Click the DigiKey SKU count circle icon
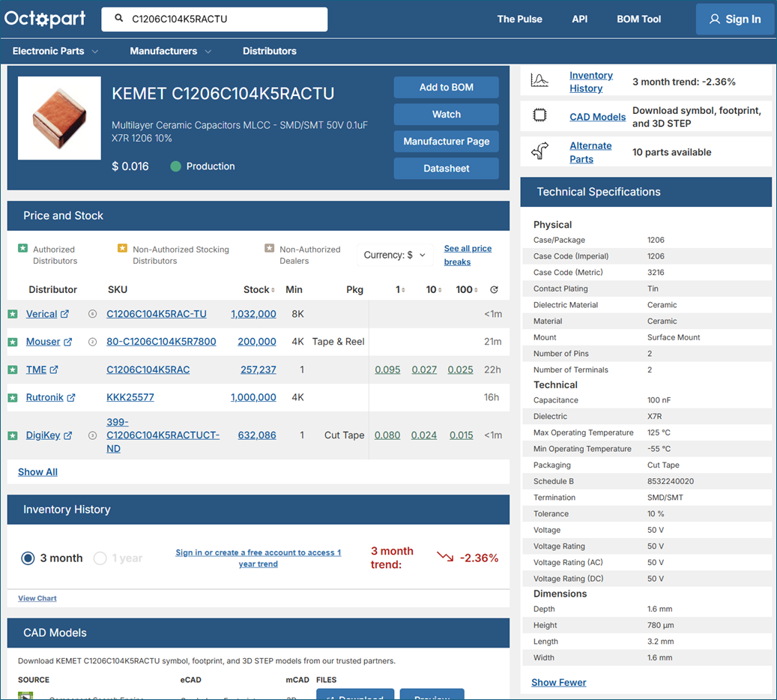The height and width of the screenshot is (700, 777). [92, 435]
